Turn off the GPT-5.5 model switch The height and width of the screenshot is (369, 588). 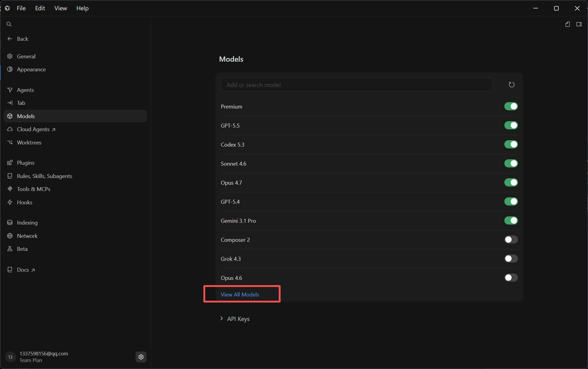click(x=511, y=125)
